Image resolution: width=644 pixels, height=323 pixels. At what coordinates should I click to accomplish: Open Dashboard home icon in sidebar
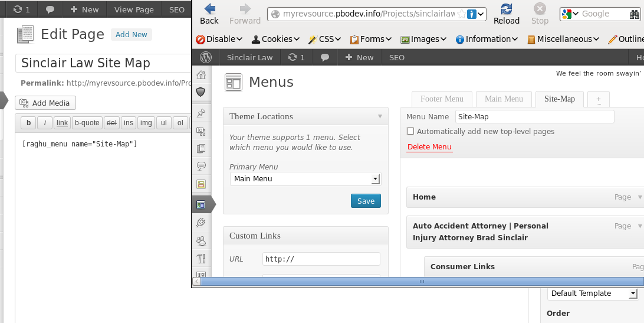[201, 74]
